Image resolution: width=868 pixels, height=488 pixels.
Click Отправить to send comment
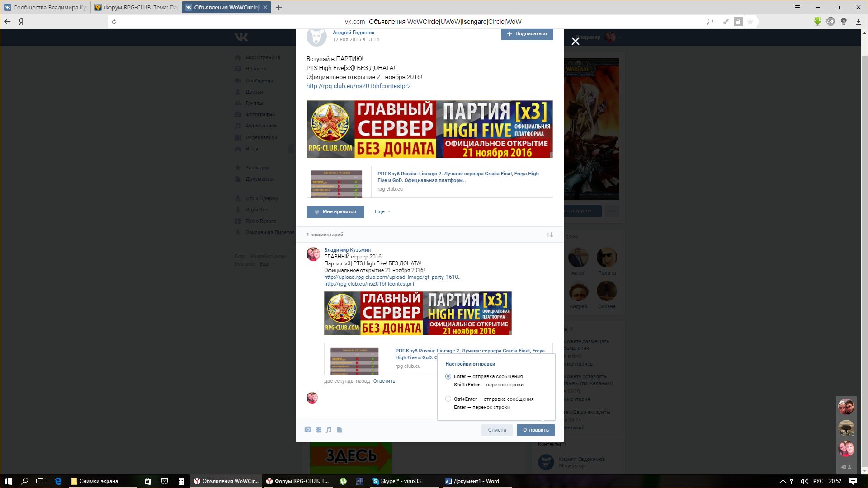point(536,430)
